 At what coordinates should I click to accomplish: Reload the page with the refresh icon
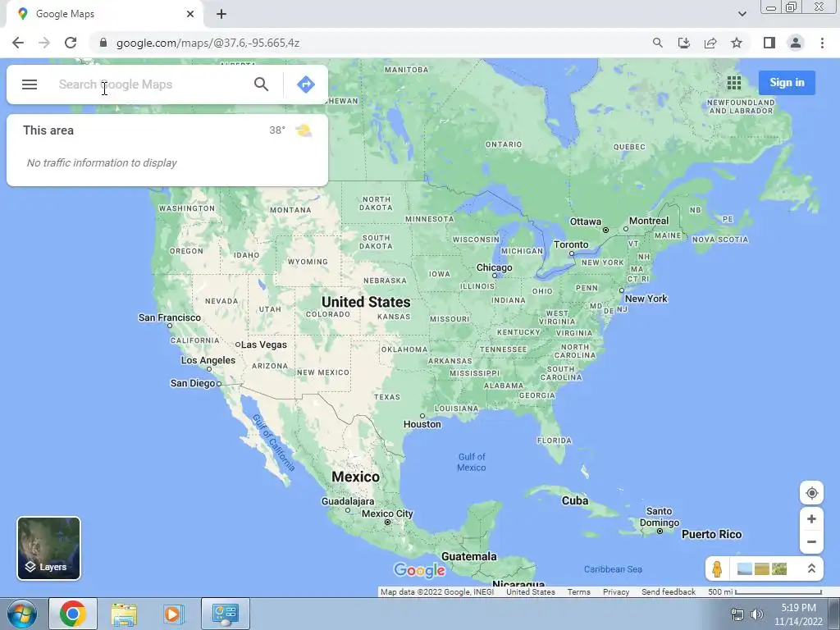(71, 43)
